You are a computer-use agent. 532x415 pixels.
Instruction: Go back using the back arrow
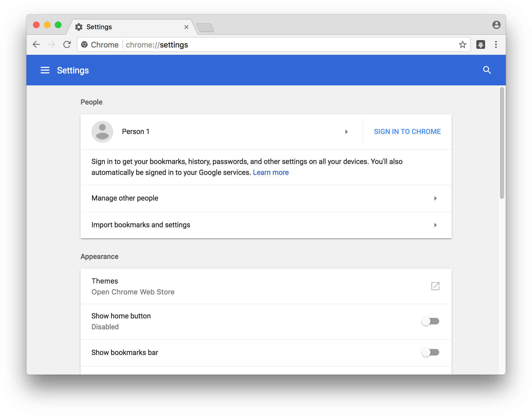click(x=36, y=44)
